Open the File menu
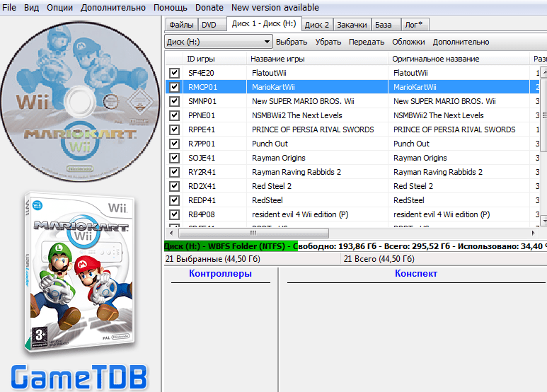Screen dimensions: 547x392 click(9, 7)
